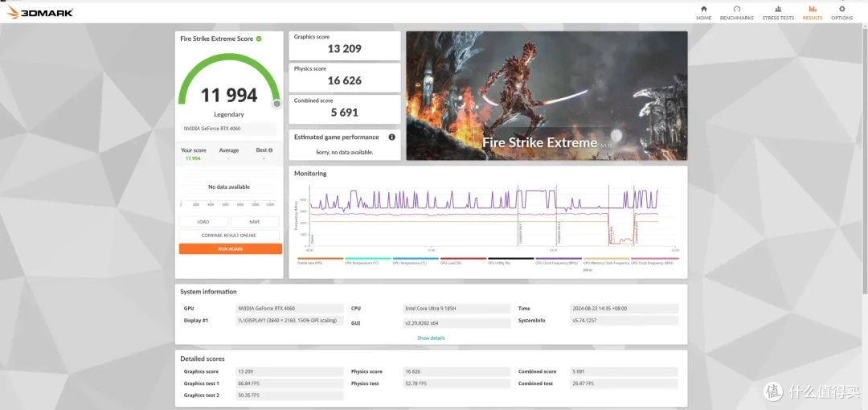Click COMPARE RESULT ONLINE button
Screen dimensions: 868x410
click(x=229, y=236)
